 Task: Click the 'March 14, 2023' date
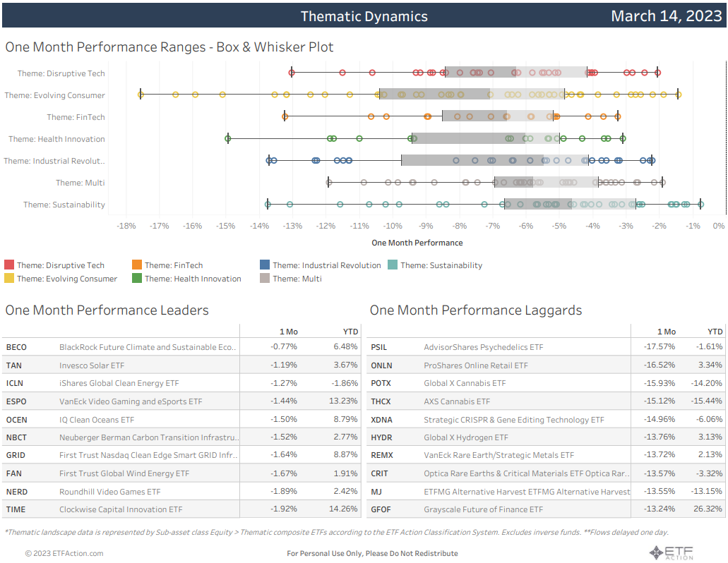tap(667, 16)
